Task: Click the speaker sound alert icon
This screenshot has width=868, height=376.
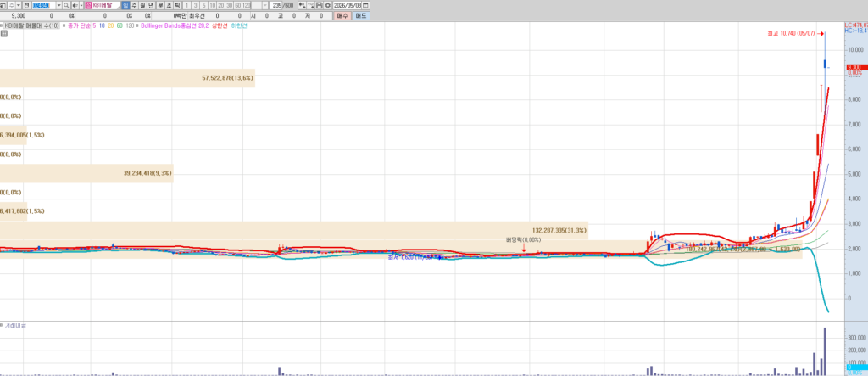Action: pos(75,5)
